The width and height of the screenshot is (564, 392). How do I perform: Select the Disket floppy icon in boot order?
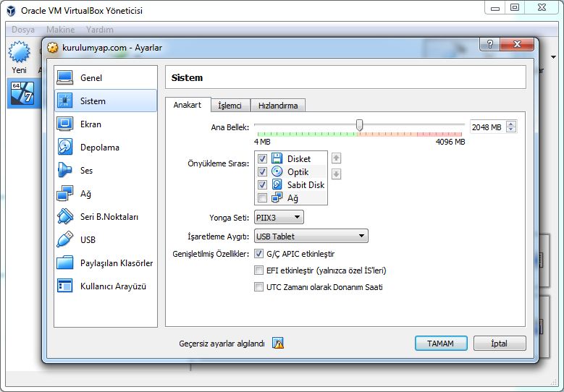click(x=277, y=158)
